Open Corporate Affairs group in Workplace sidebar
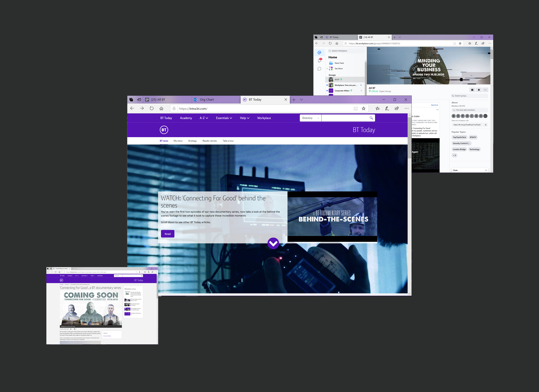 click(345, 91)
